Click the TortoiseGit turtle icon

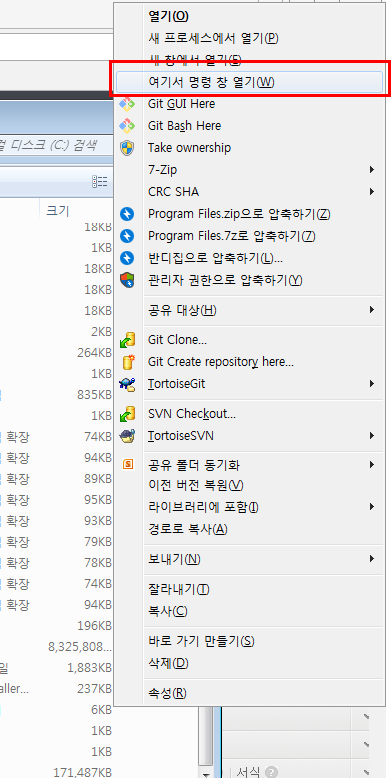128,384
